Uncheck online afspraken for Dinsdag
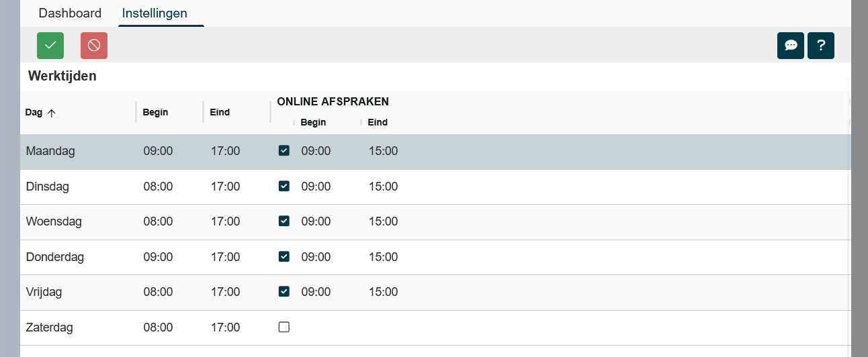The width and height of the screenshot is (868, 357). pos(284,186)
